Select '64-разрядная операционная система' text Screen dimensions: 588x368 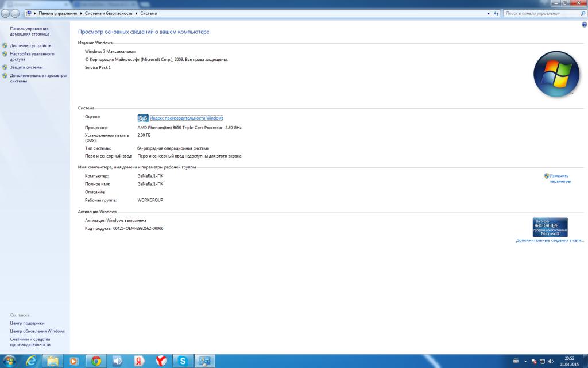point(173,148)
